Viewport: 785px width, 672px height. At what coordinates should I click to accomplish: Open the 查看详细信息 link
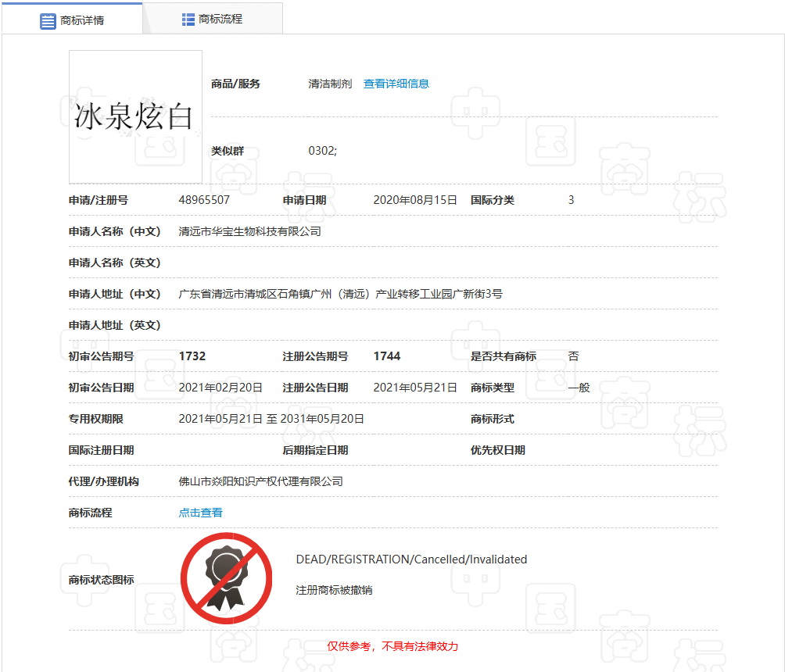click(396, 84)
